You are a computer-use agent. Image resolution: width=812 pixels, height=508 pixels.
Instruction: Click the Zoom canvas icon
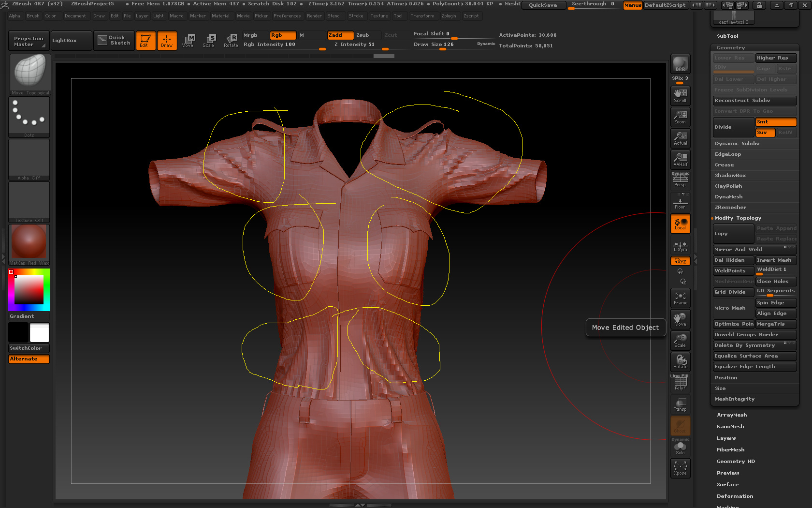coord(680,117)
